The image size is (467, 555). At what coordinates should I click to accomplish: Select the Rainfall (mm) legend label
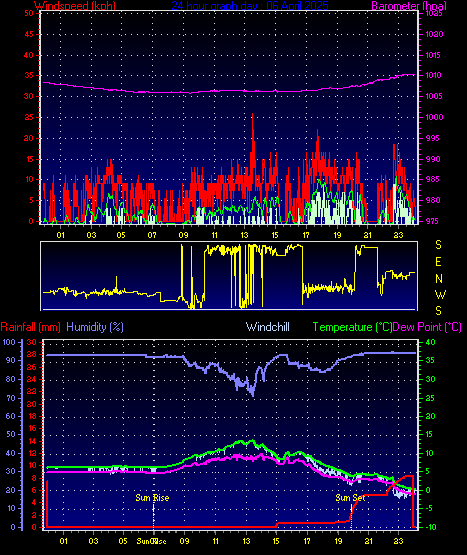pyautogui.click(x=30, y=327)
